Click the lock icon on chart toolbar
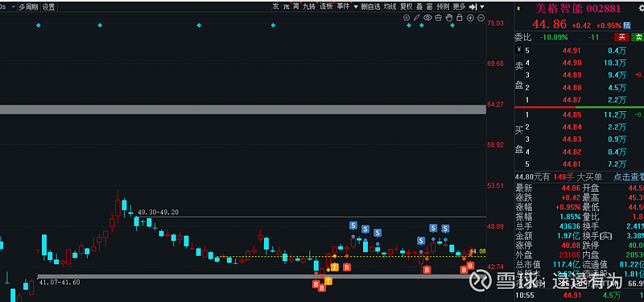The image size is (644, 302). 460,18
